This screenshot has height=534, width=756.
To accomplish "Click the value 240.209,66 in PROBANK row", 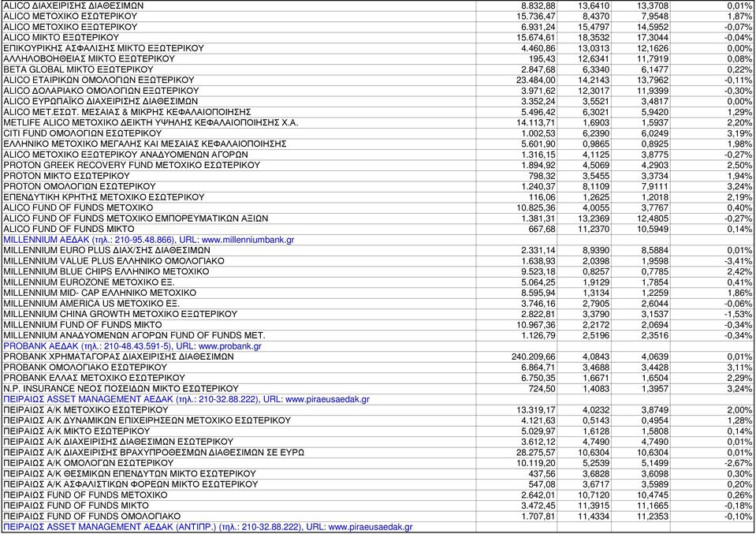I will 533,357.
